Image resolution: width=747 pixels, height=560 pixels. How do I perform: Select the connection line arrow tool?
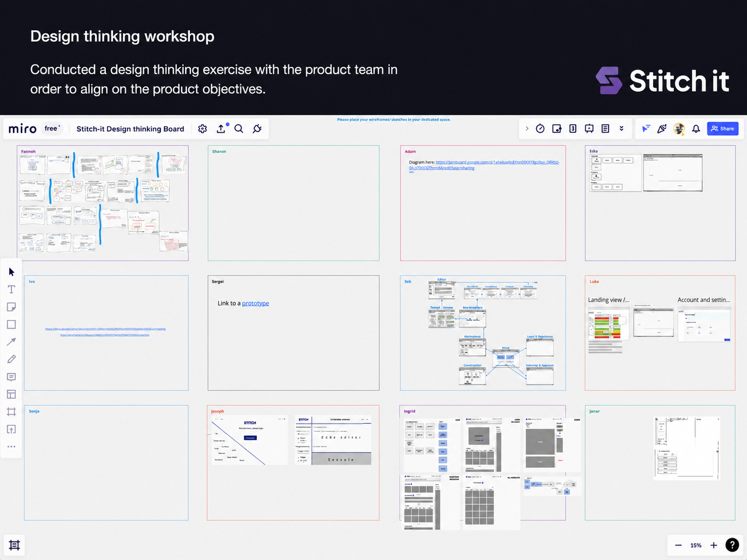[x=11, y=342]
